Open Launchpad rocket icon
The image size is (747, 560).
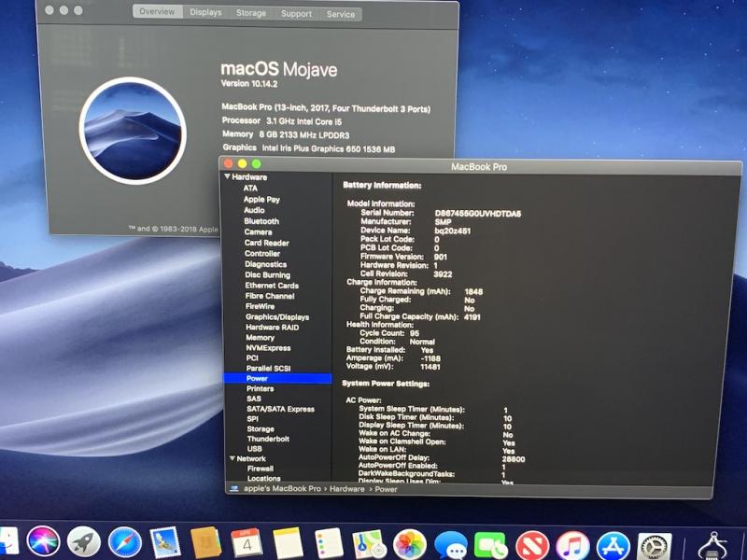coord(84,542)
